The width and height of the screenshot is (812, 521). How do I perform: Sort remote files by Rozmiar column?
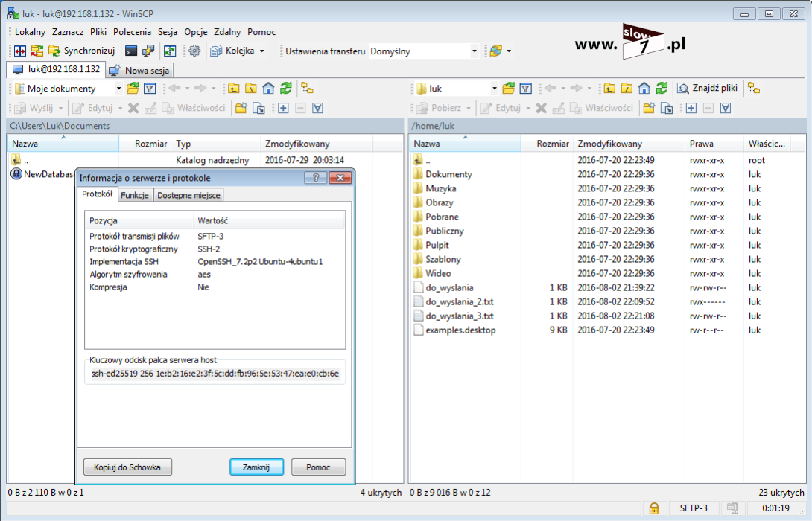pos(547,144)
